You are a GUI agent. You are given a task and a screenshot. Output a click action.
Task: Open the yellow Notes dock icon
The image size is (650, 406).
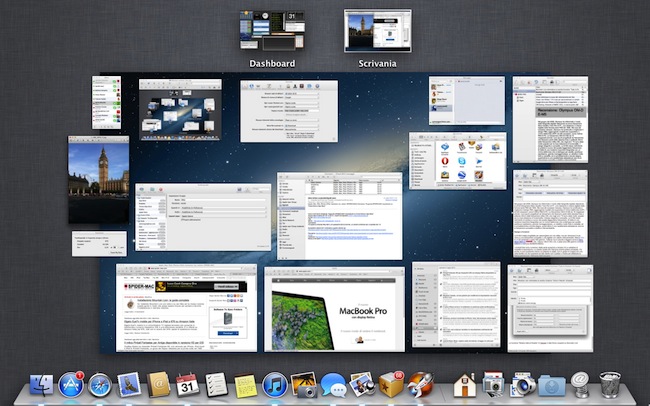[245, 385]
